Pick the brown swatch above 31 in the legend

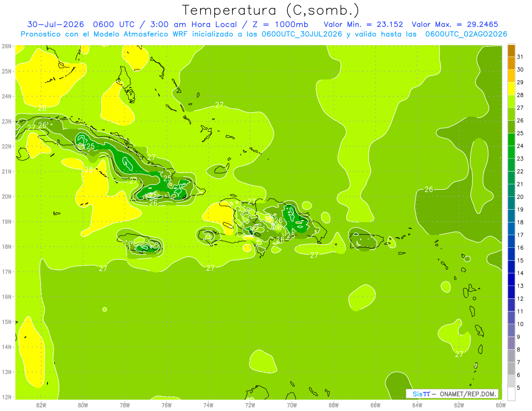point(511,51)
